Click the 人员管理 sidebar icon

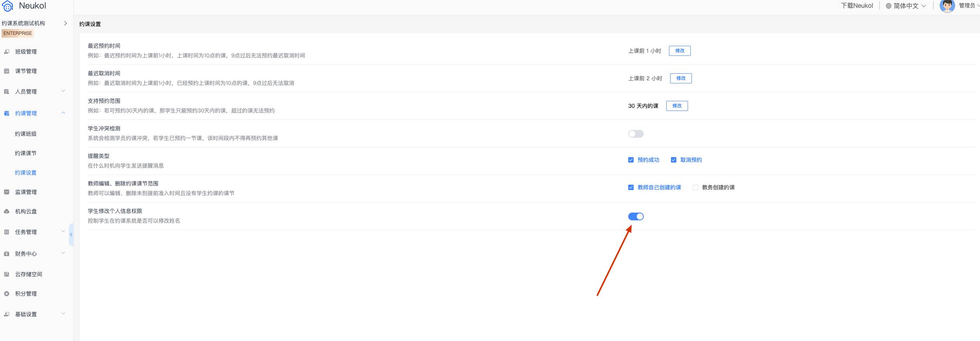7,92
